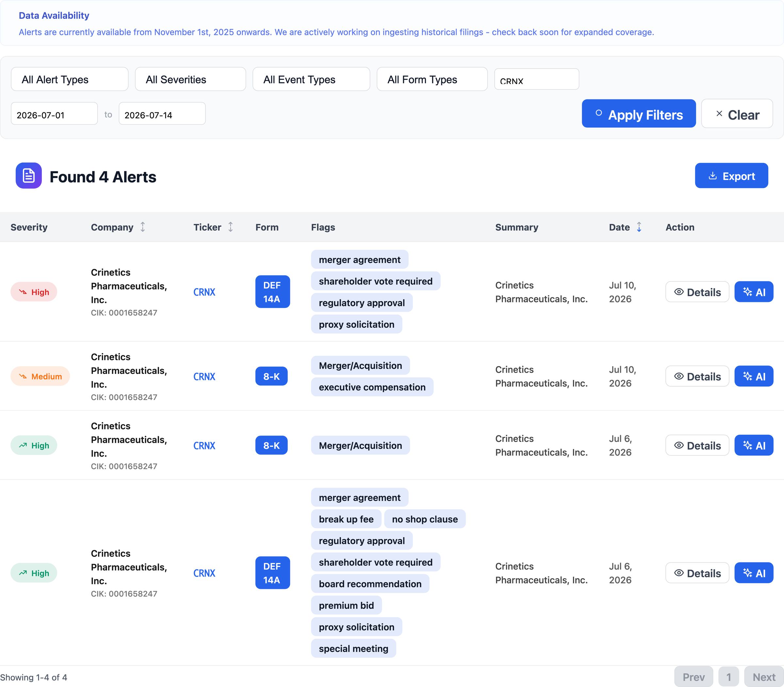Click the document icon beside Found 4 Alerts
This screenshot has height=687, width=784.
(29, 176)
